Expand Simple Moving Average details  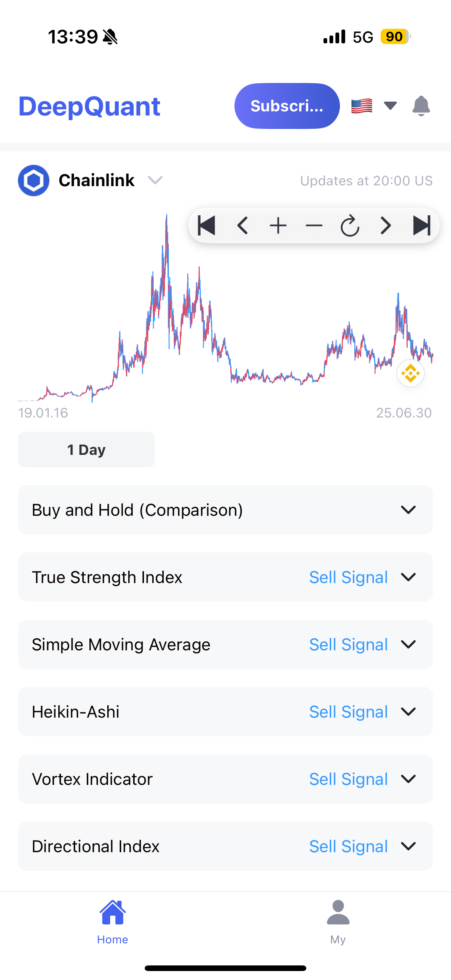(225, 644)
